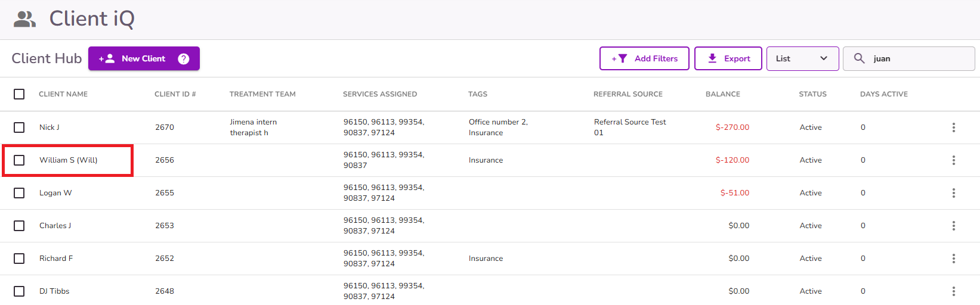Viewport: 980px width, 305px height.
Task: Open the three-dot menu for Charles J
Action: (x=954, y=226)
